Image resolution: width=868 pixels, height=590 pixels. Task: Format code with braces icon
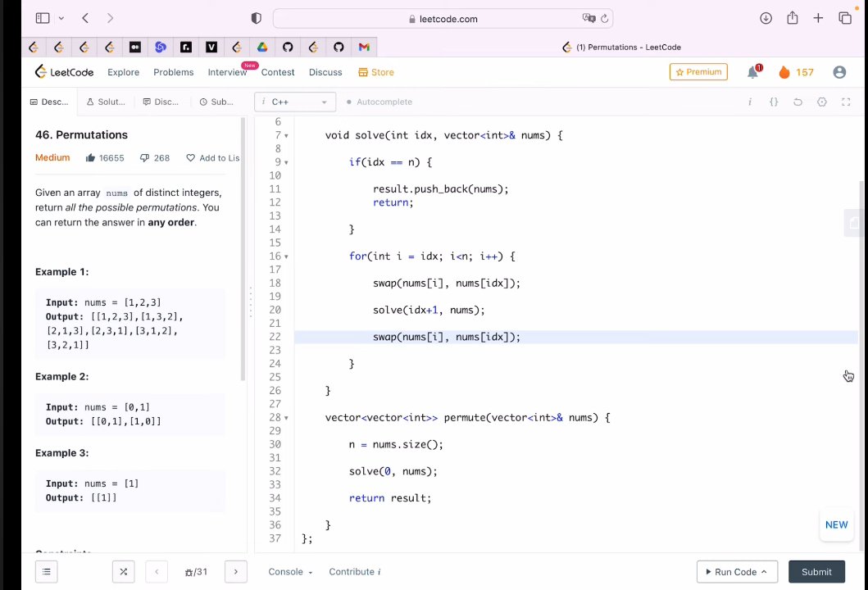point(774,102)
